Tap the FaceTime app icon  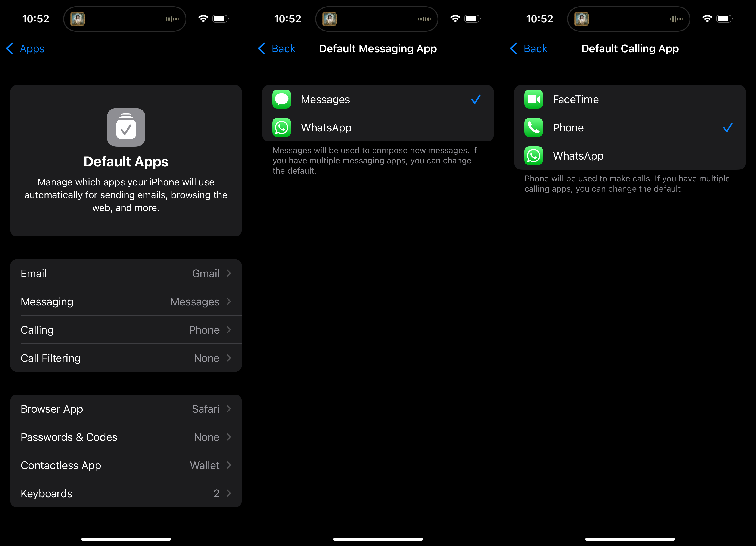[x=534, y=99]
